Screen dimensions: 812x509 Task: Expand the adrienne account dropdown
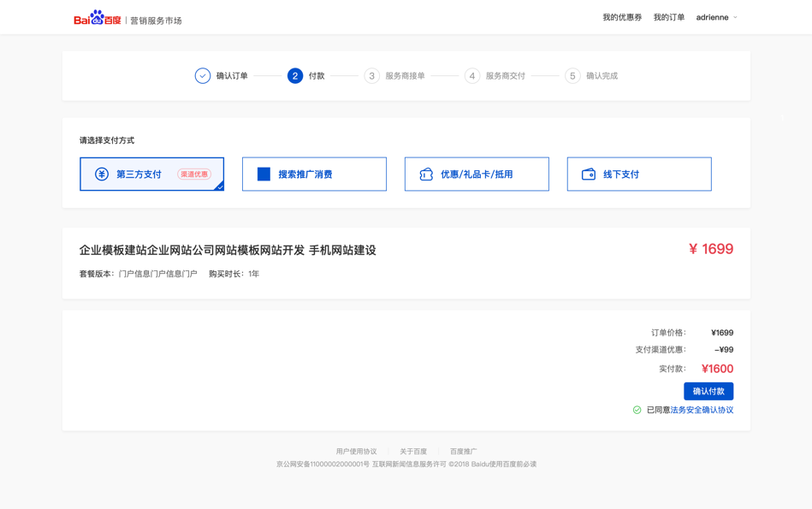pyautogui.click(x=716, y=17)
